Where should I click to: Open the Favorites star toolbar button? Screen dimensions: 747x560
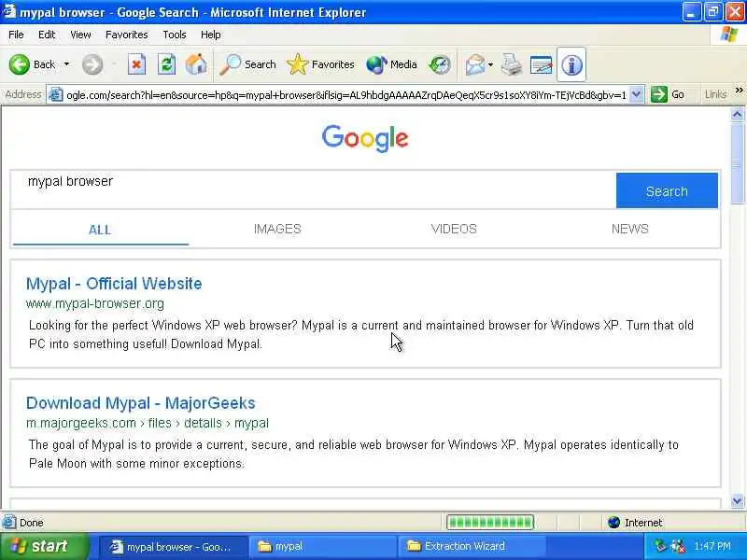320,64
